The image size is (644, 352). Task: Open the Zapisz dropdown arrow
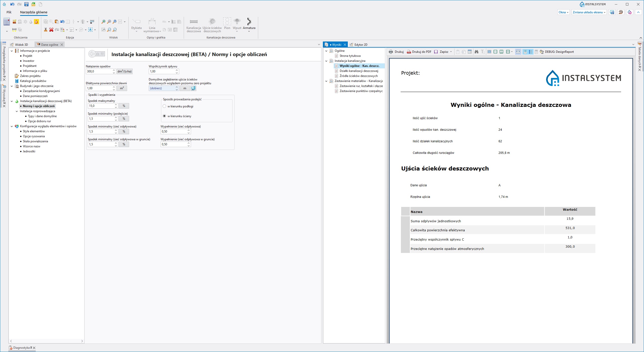tap(451, 52)
